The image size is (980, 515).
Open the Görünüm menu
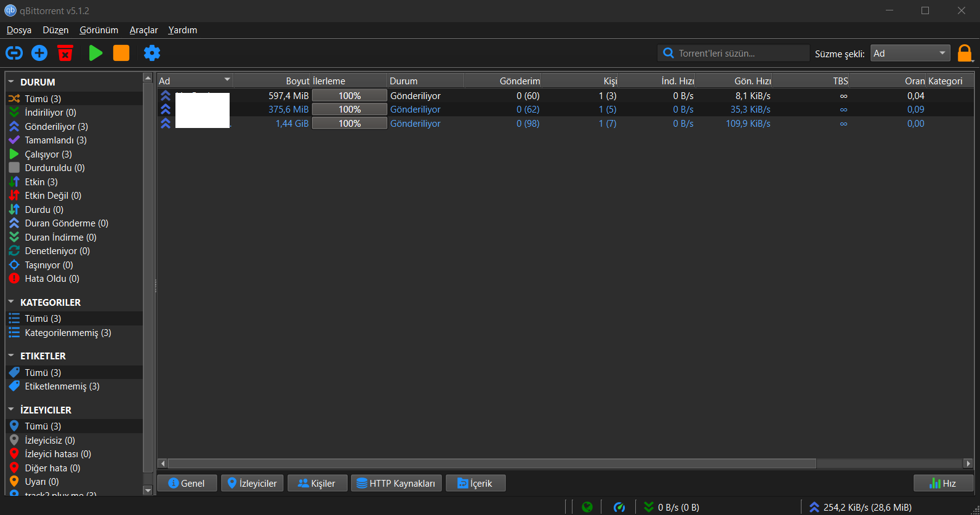pyautogui.click(x=98, y=30)
